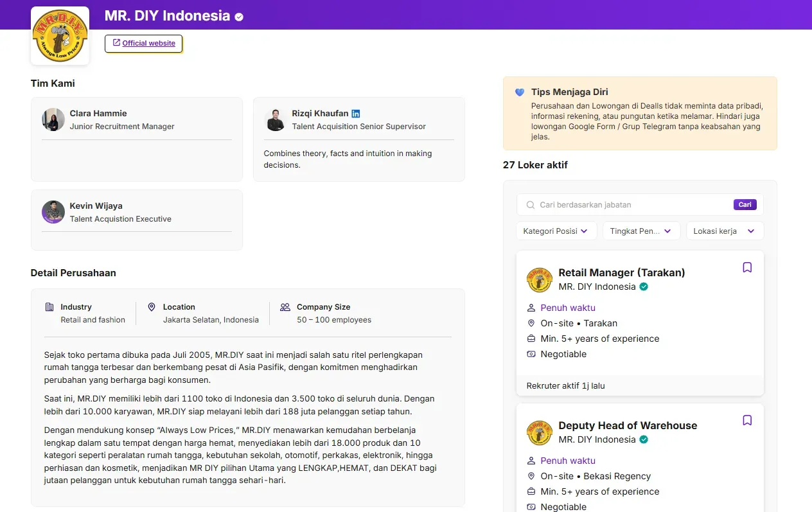This screenshot has width=812, height=512.
Task: Open the Deputy Head of Warehouse listing
Action: point(627,425)
